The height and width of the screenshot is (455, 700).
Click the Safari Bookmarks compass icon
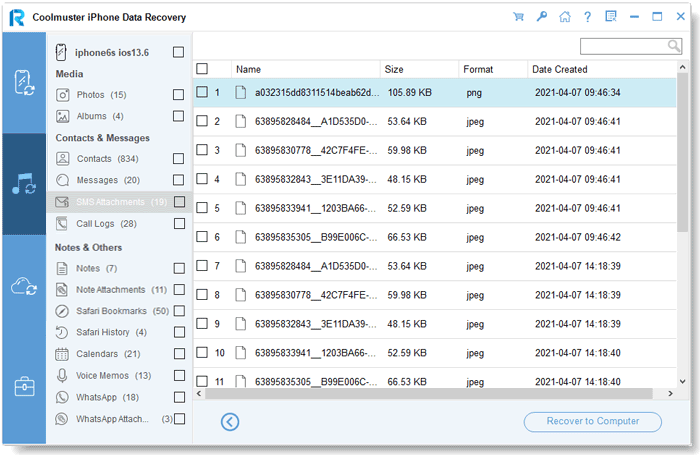[x=62, y=311]
